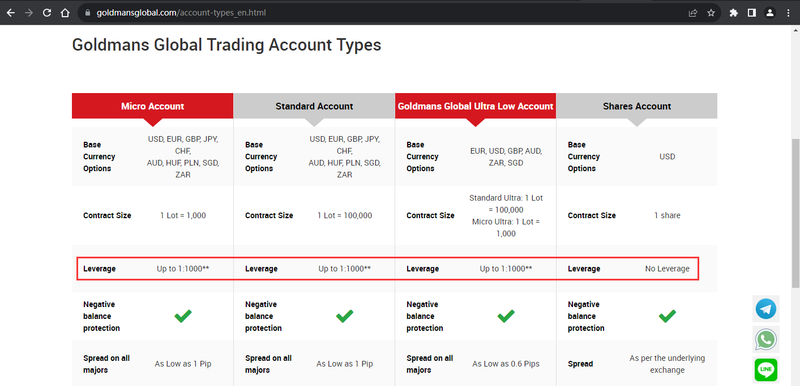The height and width of the screenshot is (386, 800).
Task: Reload the page
Action: (x=47, y=13)
